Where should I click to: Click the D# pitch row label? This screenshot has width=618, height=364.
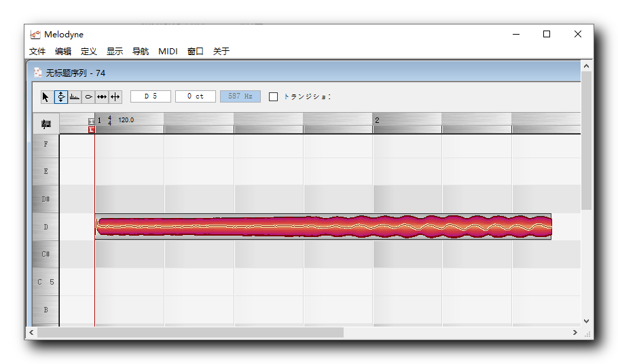tap(46, 199)
